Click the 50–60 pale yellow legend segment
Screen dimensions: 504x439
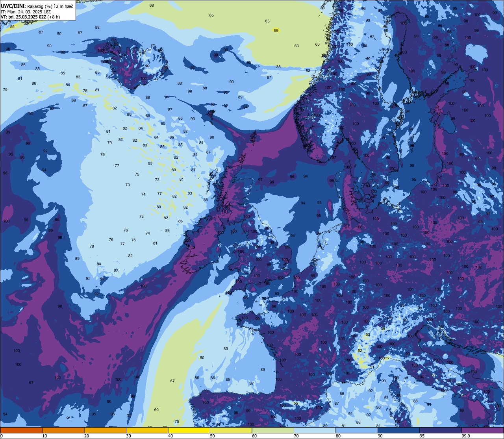[x=231, y=430]
